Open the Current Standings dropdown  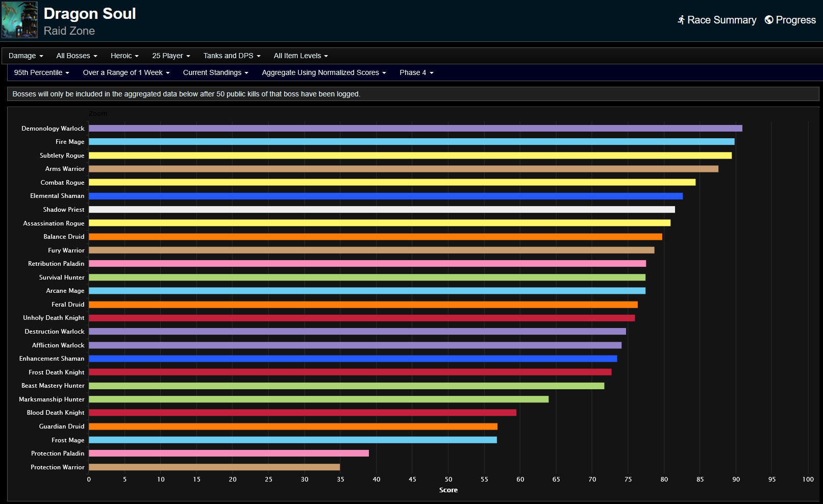coord(215,72)
